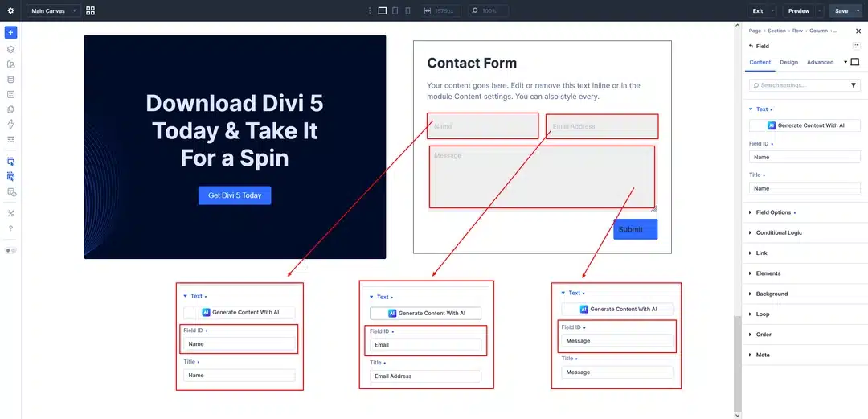Screen dimensions: 868x419
Task: Open the window with clock icon in sidebar
Action: tap(10, 191)
